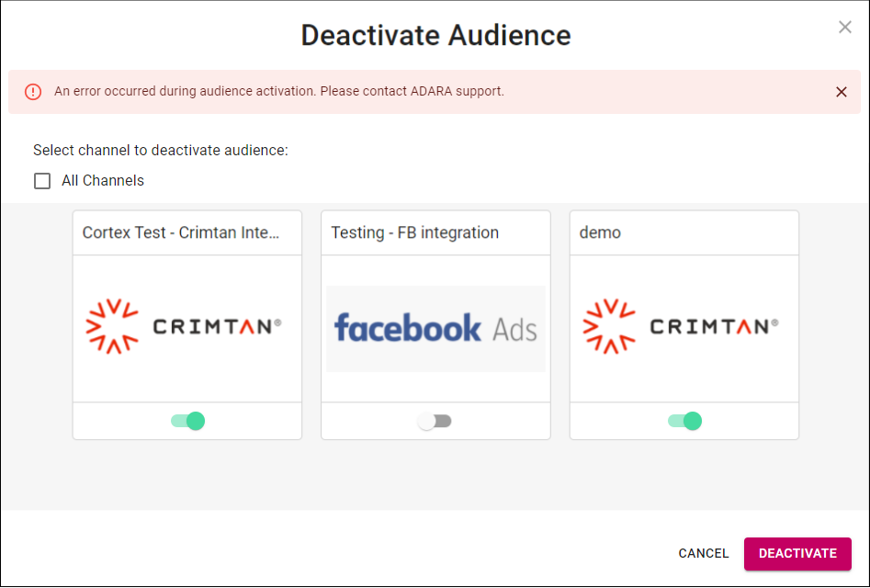
Task: Click the 'Cortex Test - Crimtan Inte...' card title
Action: 181,232
